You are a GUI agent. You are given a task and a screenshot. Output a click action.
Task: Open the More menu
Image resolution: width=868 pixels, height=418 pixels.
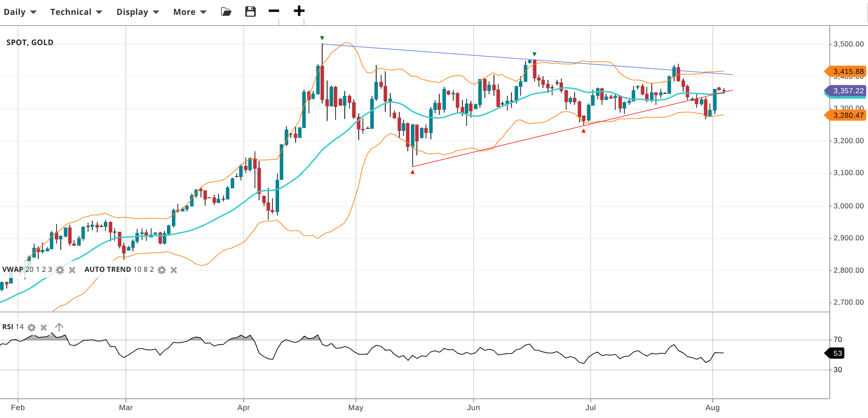coord(189,12)
